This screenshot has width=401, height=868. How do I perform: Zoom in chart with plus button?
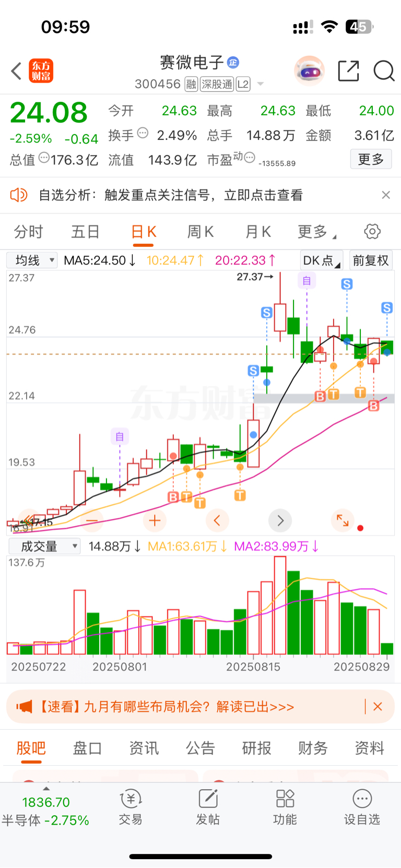pos(155,520)
